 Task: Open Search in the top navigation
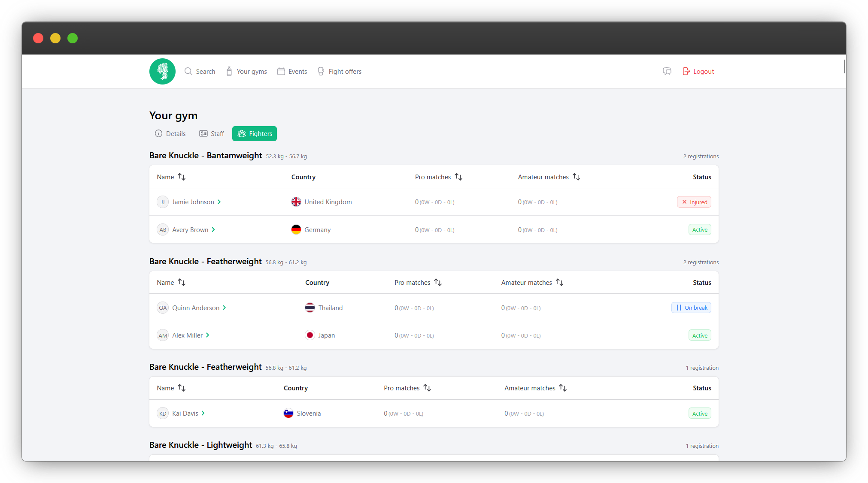pyautogui.click(x=200, y=71)
